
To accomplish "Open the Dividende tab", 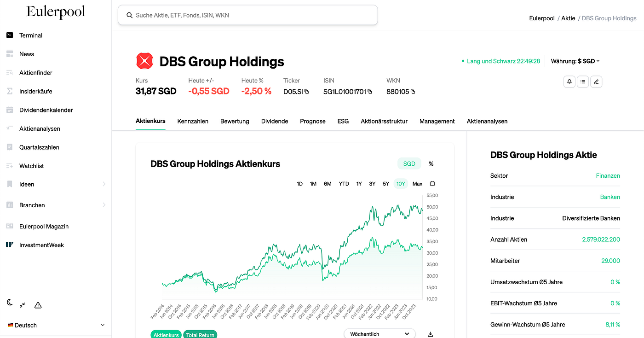I will [275, 121].
